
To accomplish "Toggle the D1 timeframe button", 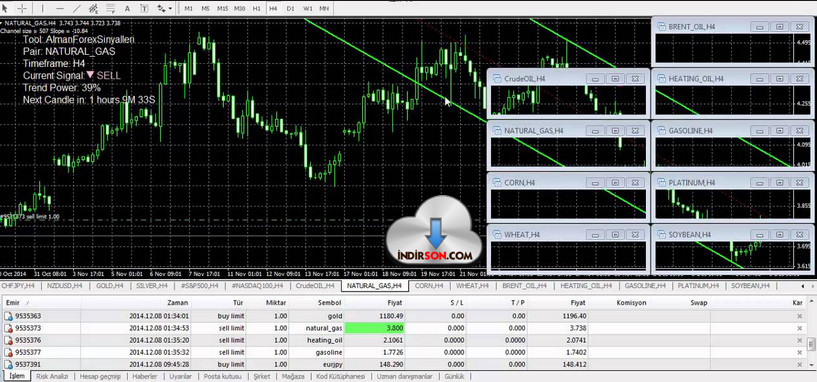I will [290, 8].
